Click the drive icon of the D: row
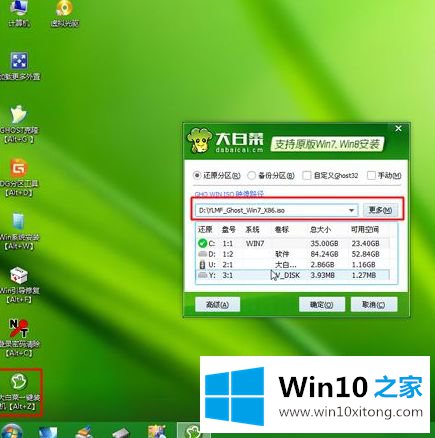435x438 pixels. click(202, 254)
